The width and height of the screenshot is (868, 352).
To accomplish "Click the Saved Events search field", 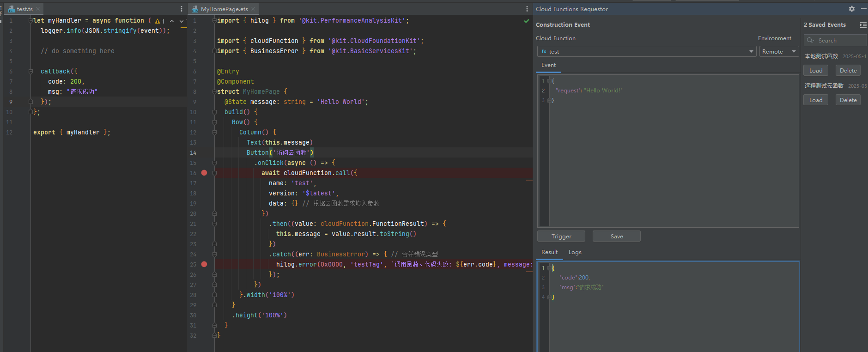I will pos(835,40).
